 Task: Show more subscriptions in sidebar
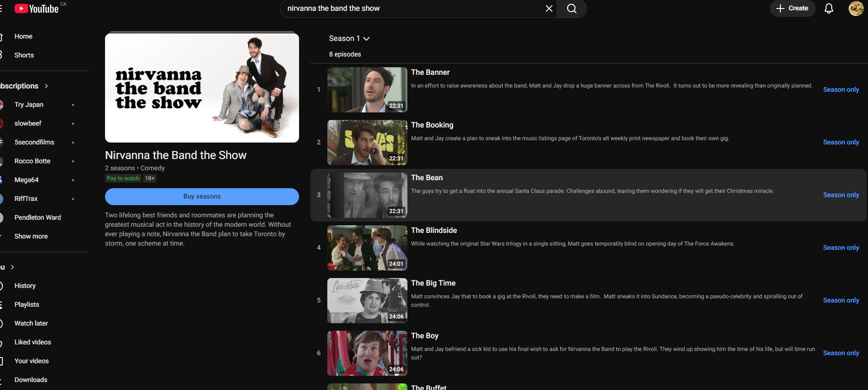[31, 236]
